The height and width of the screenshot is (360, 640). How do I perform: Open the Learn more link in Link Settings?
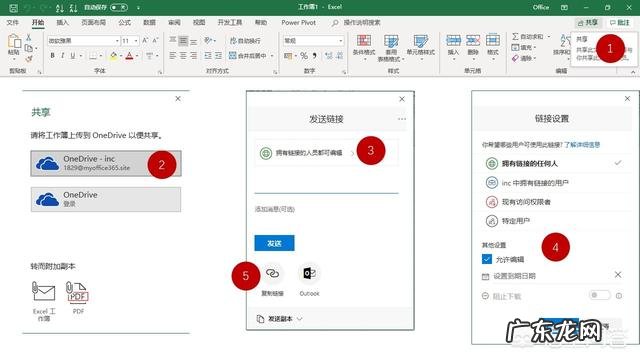tap(582, 144)
